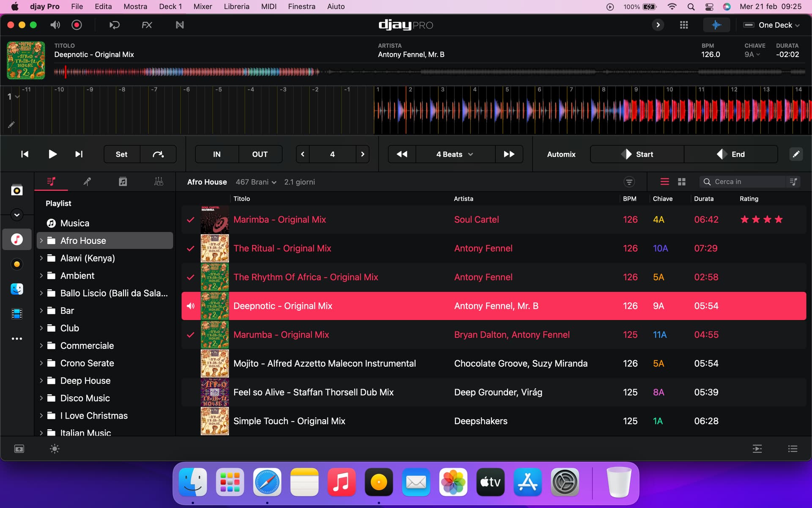This screenshot has width=812, height=508.
Task: Click the Cerca in search field
Action: [x=743, y=182]
